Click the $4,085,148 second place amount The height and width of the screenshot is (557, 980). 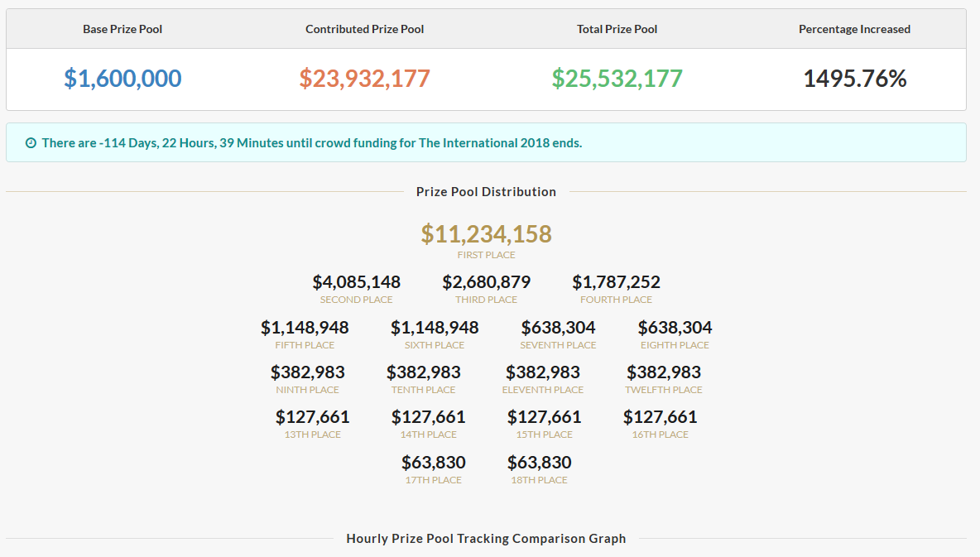click(356, 282)
